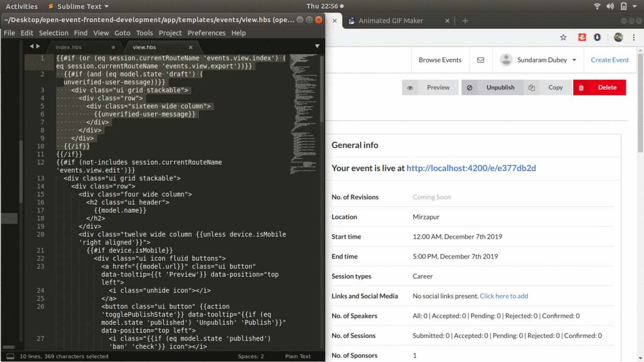644x362 pixels.
Task: Click unsaved dot on index.hbs tab
Action: [x=113, y=47]
